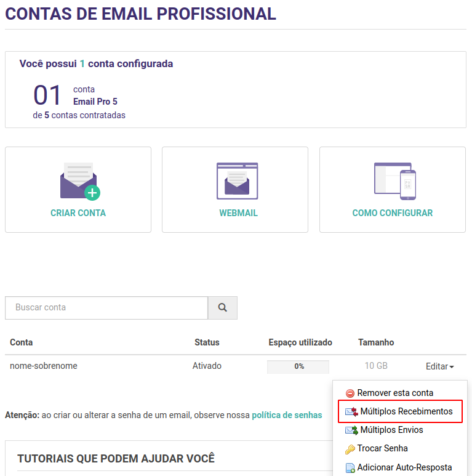Image resolution: width=472 pixels, height=476 pixels.
Task: Click the 10 GB size value
Action: click(376, 366)
